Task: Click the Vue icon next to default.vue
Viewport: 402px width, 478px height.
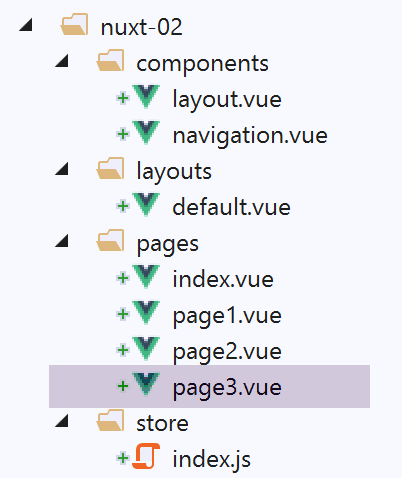Action: click(x=146, y=205)
